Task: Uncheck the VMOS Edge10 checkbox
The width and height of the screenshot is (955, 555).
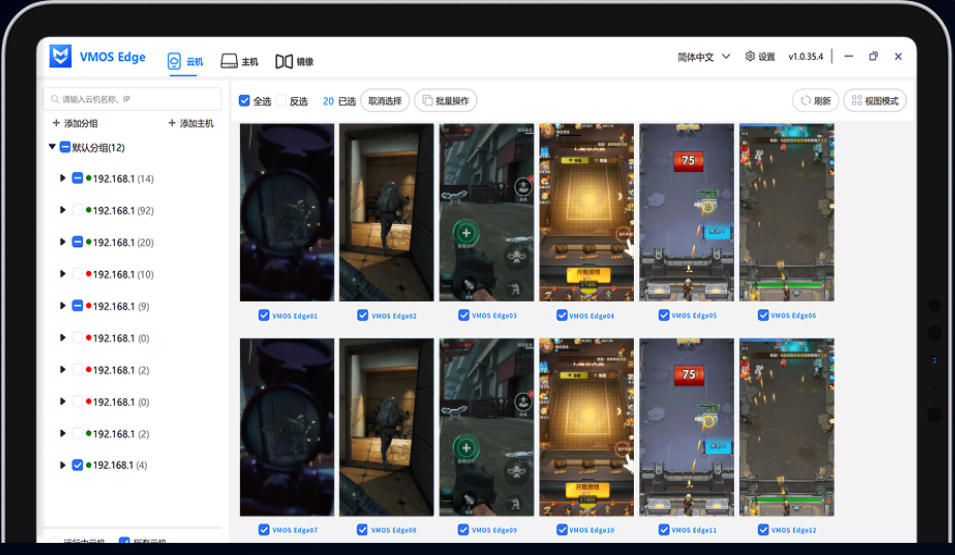Action: 562,529
